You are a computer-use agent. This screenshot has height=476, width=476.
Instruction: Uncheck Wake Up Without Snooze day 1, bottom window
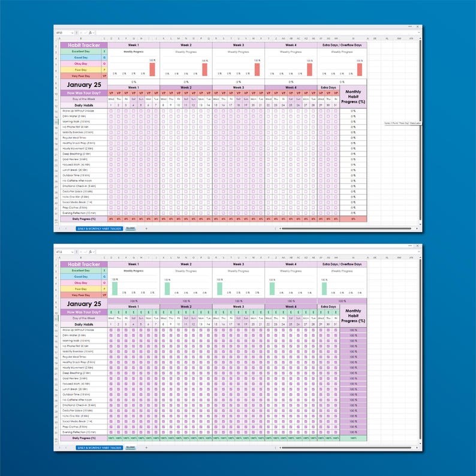pyautogui.click(x=111, y=330)
